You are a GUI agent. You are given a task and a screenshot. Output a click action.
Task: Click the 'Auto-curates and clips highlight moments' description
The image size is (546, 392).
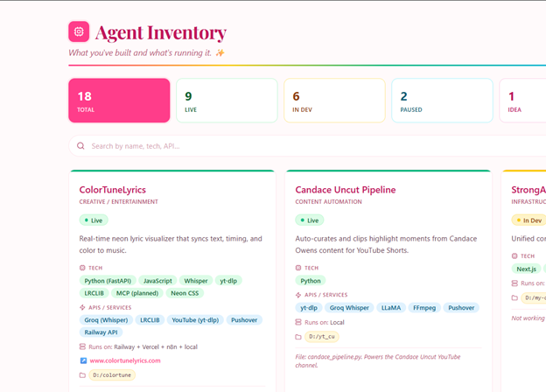[x=386, y=244]
